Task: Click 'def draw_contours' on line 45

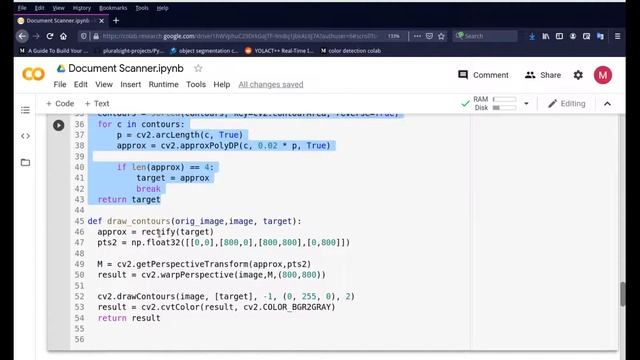Action: pos(129,221)
